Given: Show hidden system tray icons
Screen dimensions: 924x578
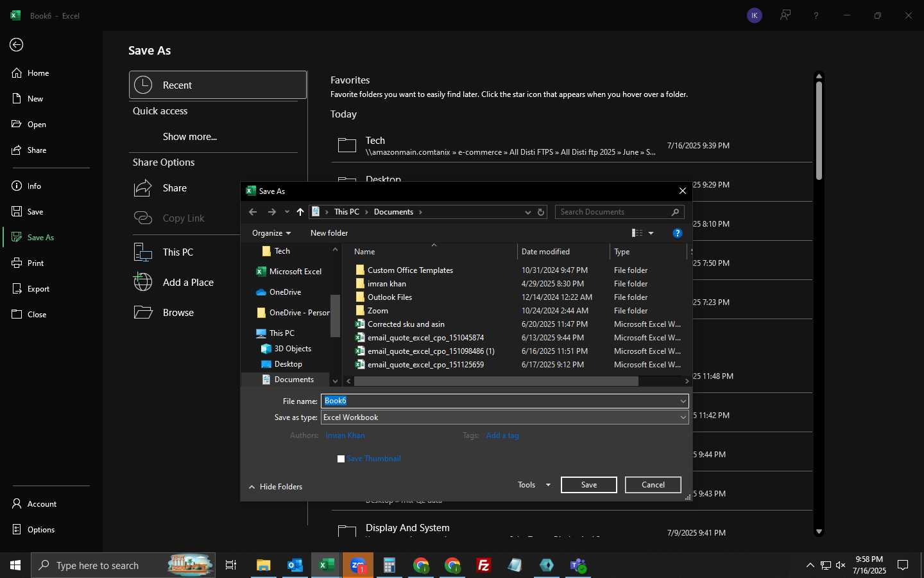Looking at the screenshot, I should (x=810, y=565).
